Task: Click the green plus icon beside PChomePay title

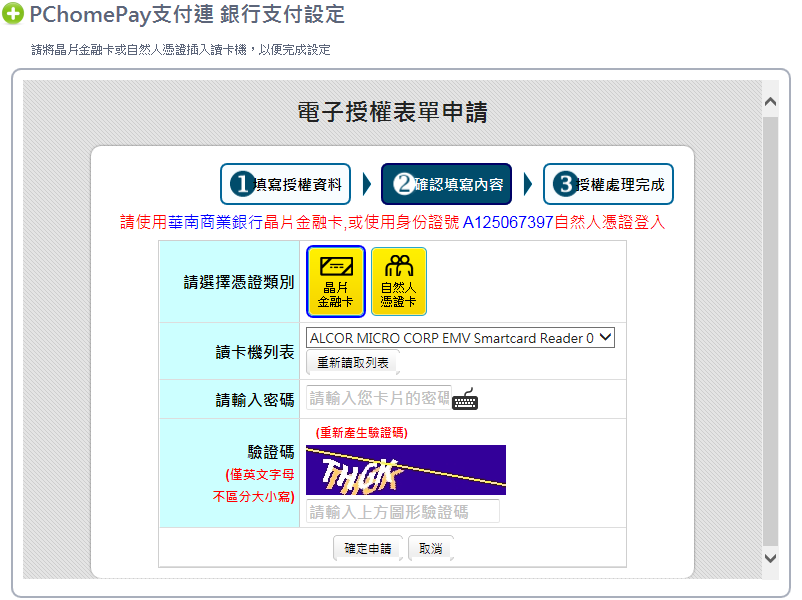Action: [13, 14]
